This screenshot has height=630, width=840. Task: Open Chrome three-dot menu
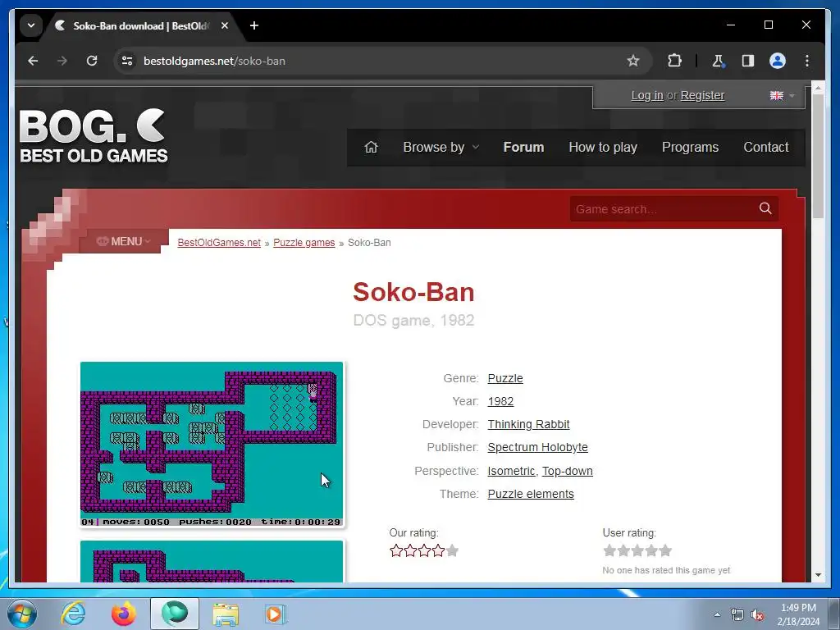[807, 61]
